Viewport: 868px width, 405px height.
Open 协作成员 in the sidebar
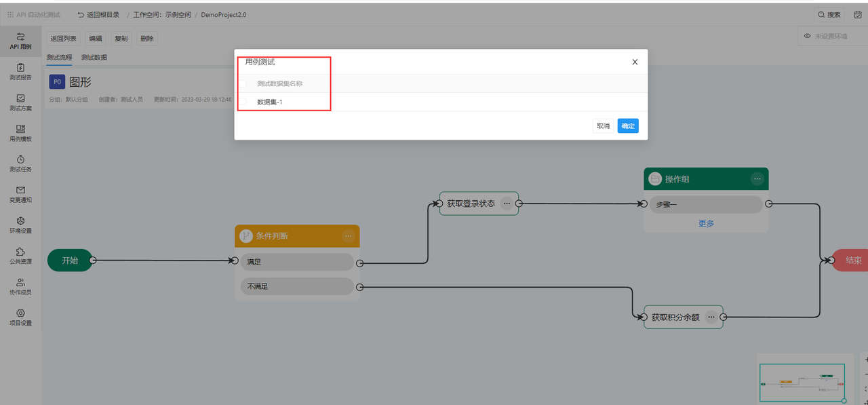click(20, 287)
